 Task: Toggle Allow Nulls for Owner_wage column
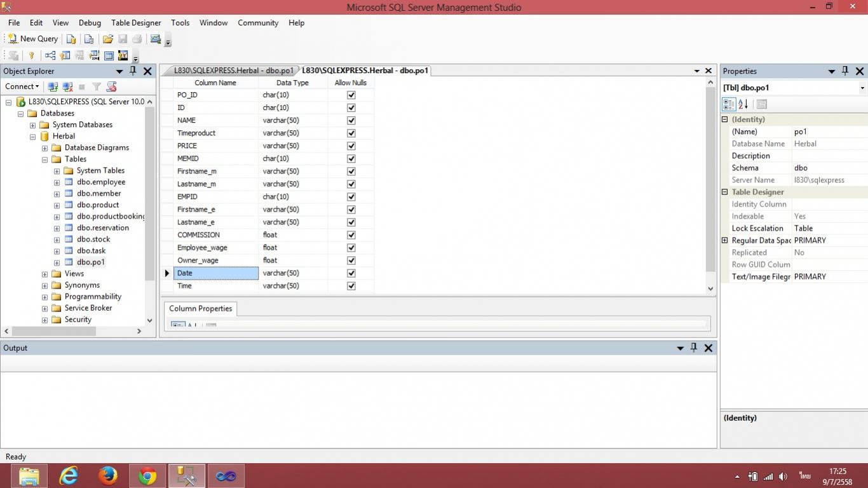(351, 261)
